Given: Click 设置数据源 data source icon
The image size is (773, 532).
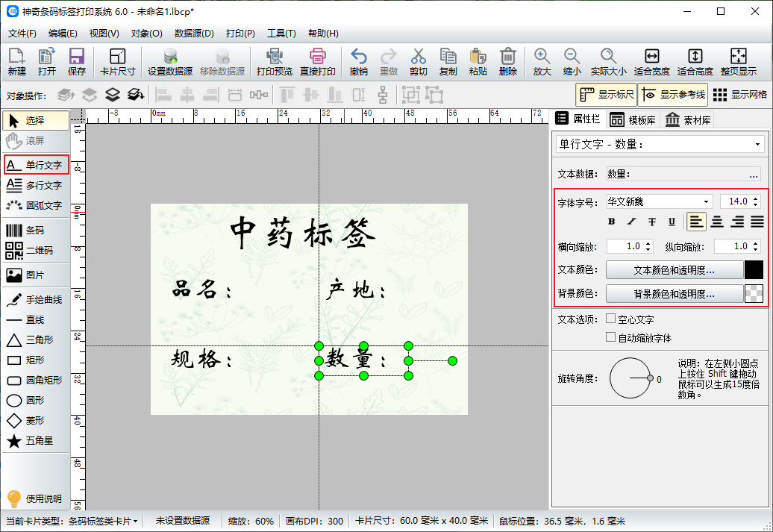Looking at the screenshot, I should tap(170, 62).
